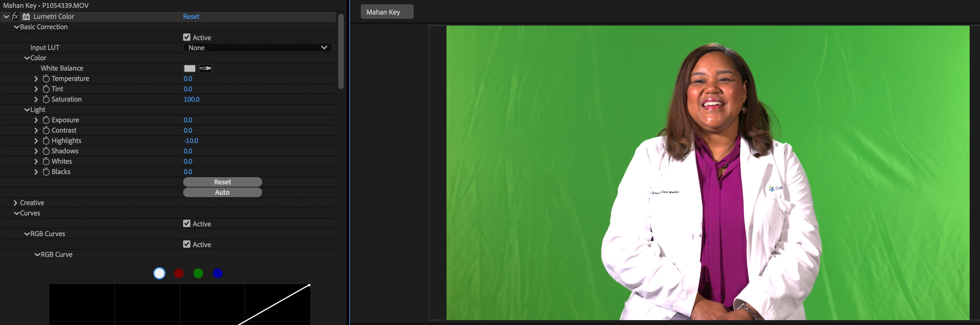Screen dimensions: 980x325
Task: Collapse the Curves section
Action: pyautogui.click(x=16, y=213)
